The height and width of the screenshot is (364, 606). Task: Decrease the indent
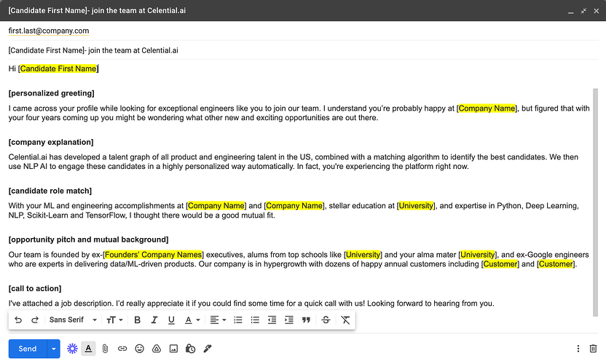pos(272,320)
